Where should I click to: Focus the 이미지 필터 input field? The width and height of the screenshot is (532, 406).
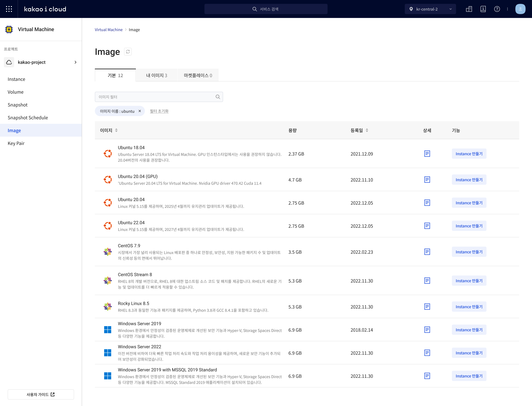click(155, 97)
